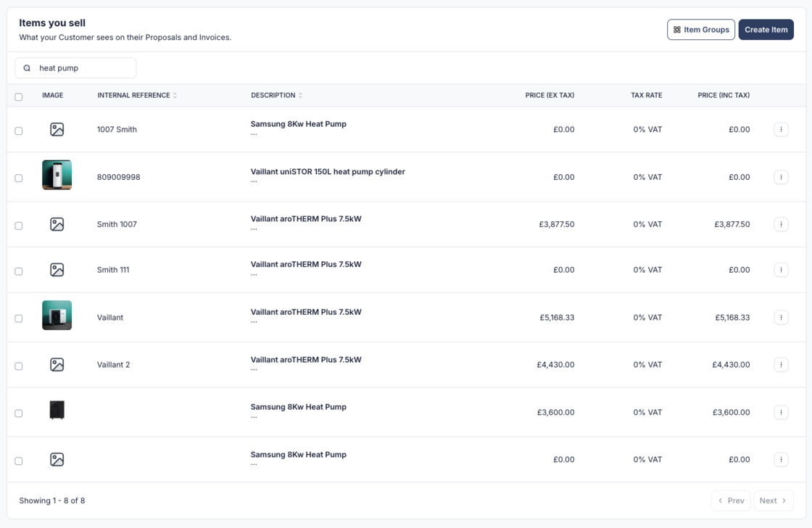Image resolution: width=812 pixels, height=528 pixels.
Task: Toggle the select-all checkbox in table header
Action: coord(19,96)
